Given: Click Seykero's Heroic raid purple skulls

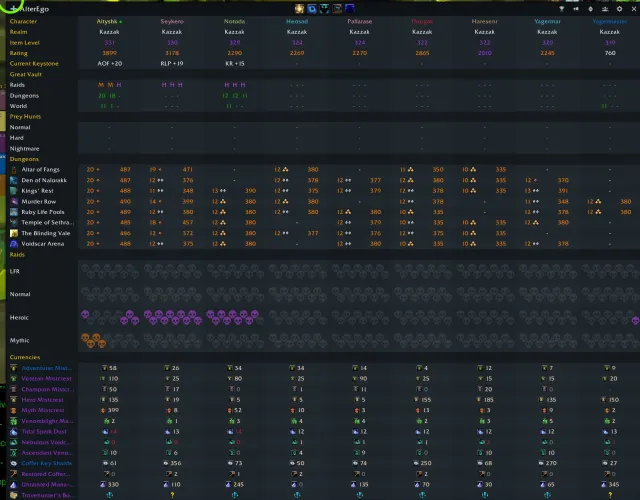Looking at the screenshot, I should pyautogui.click(x=173, y=317).
